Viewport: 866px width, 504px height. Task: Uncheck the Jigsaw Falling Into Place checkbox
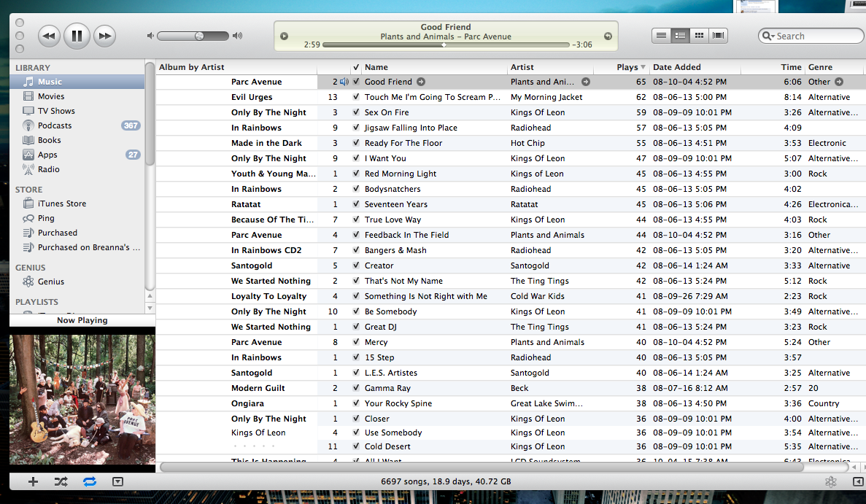click(x=356, y=128)
